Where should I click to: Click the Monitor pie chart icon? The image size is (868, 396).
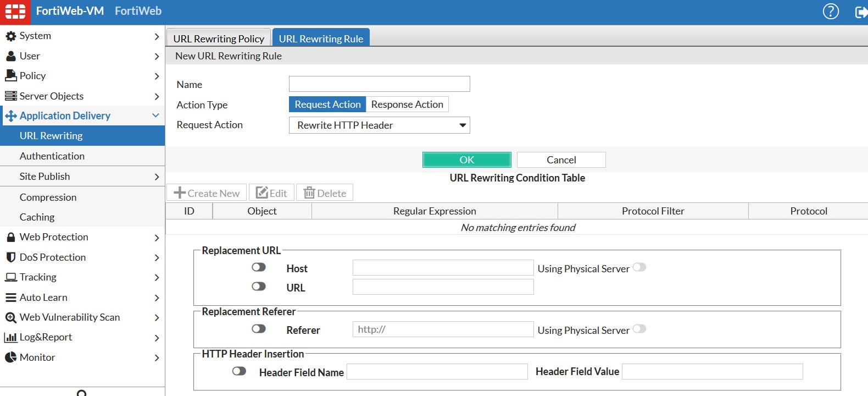click(x=10, y=358)
